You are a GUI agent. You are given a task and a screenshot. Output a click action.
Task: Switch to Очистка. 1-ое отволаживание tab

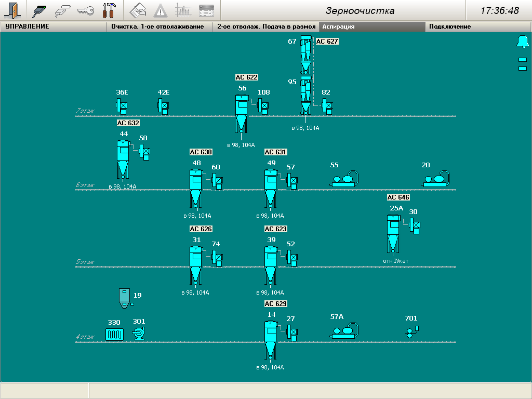pos(157,26)
